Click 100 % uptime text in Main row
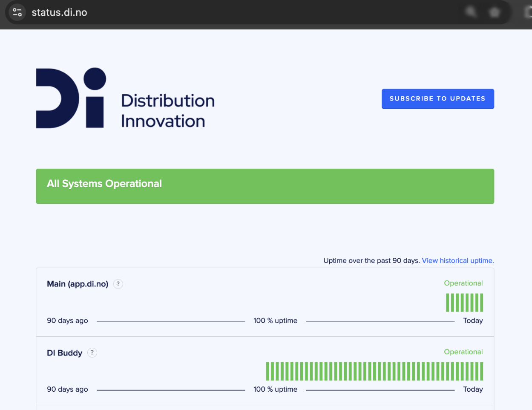Viewport: 532px width, 410px height. (275, 320)
